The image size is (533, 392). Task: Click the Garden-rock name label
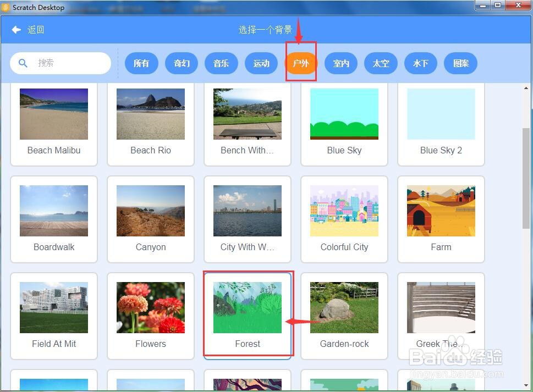tap(344, 344)
